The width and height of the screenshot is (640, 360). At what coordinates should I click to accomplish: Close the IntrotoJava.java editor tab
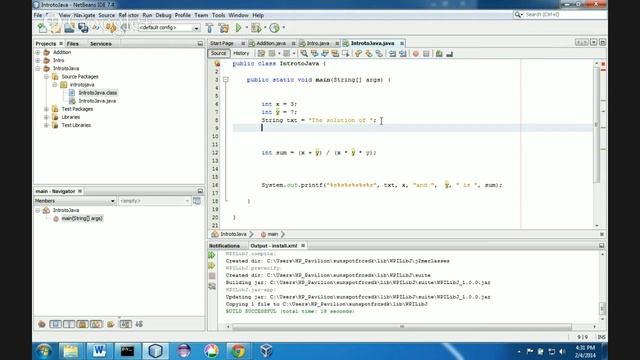coord(402,43)
